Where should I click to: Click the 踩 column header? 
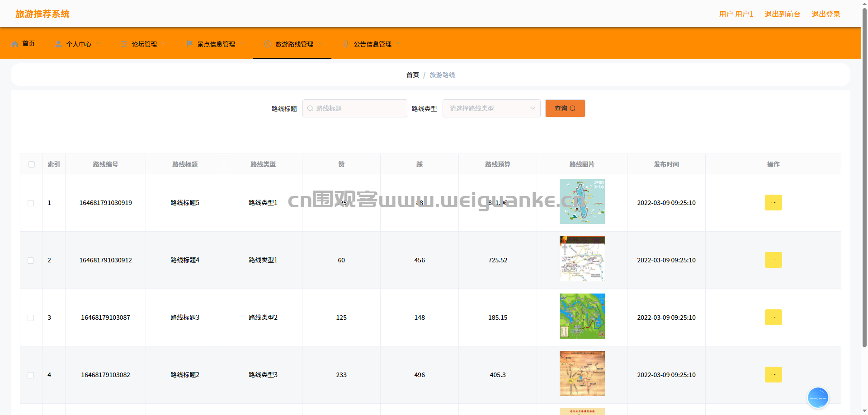[x=420, y=164]
